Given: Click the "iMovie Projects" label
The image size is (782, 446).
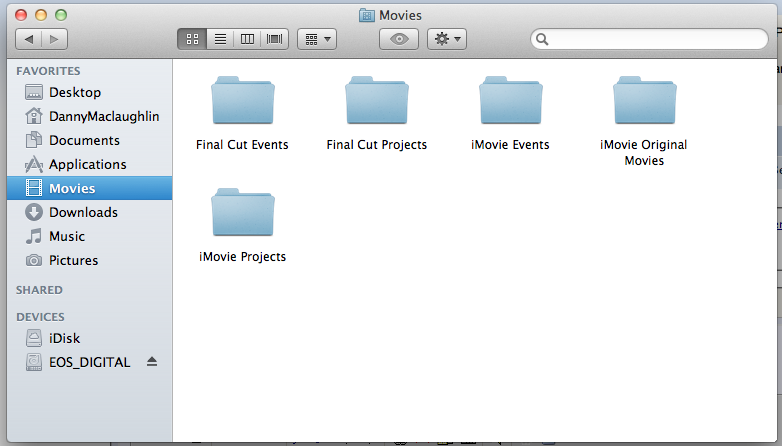Looking at the screenshot, I should click(242, 256).
